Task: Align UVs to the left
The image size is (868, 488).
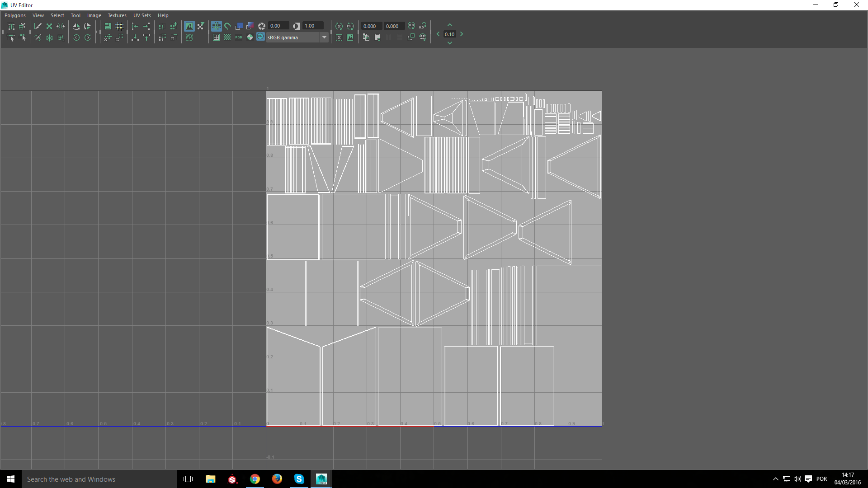Action: [x=135, y=26]
